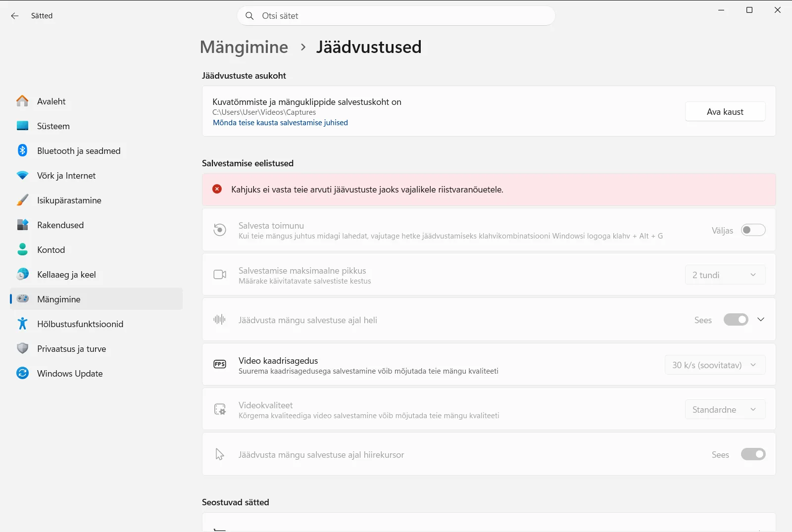Click the Rakendused apps icon
Viewport: 792px width, 532px height.
(x=22, y=225)
